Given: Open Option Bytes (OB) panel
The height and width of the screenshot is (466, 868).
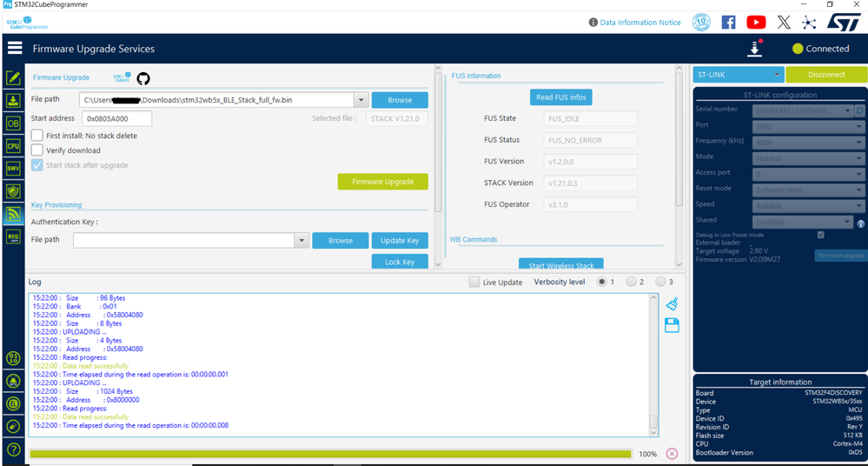Looking at the screenshot, I should tap(13, 123).
